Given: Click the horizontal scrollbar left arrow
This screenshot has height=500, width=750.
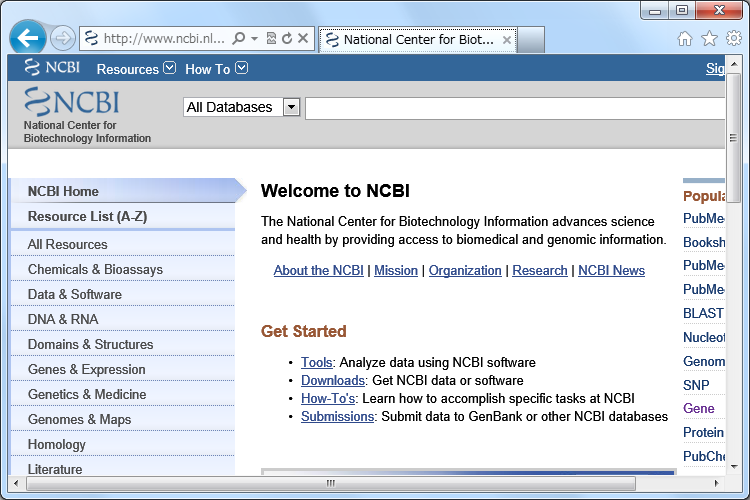Looking at the screenshot, I should pyautogui.click(x=16, y=483).
